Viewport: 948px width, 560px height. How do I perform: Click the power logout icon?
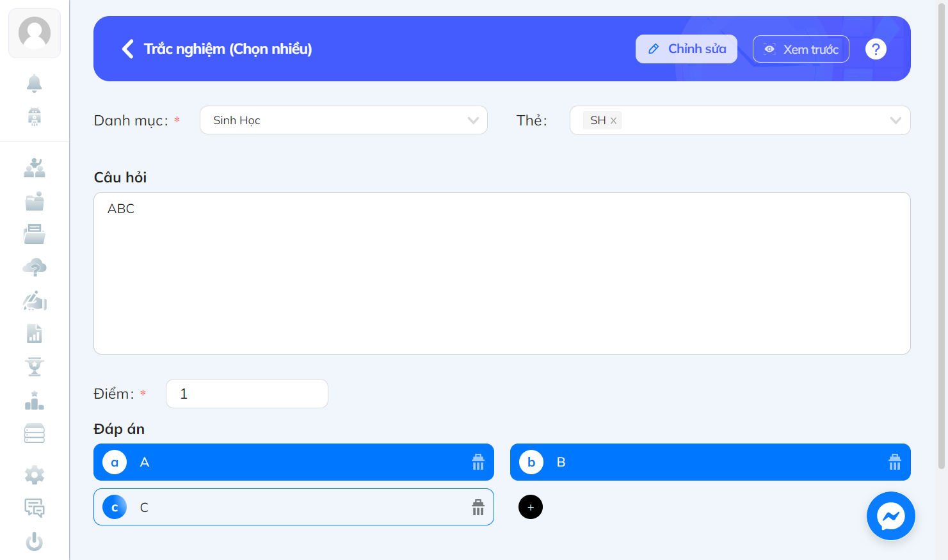35,541
